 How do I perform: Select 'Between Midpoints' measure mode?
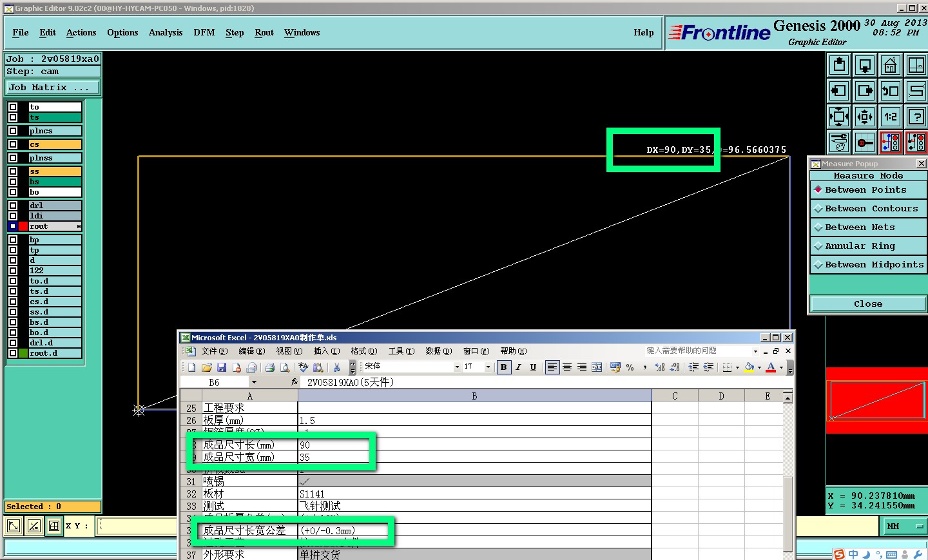point(868,265)
